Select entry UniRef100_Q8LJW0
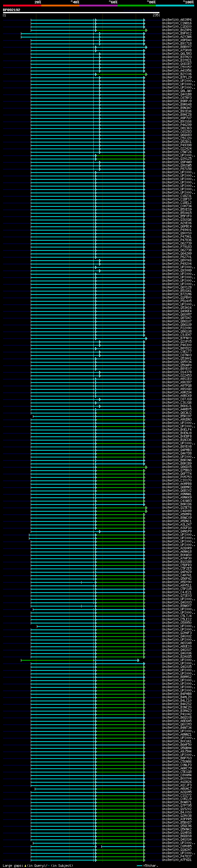 click(x=177, y=91)
